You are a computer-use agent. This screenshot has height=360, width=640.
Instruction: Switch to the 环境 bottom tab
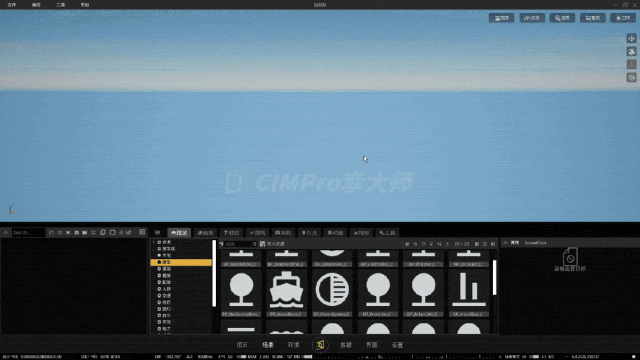(293, 345)
